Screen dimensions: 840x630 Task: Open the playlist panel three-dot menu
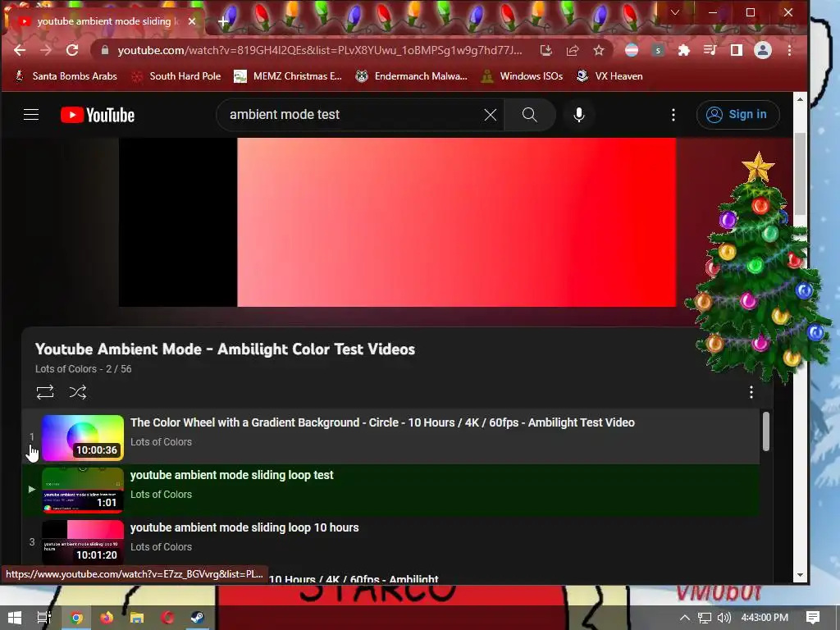[751, 392]
